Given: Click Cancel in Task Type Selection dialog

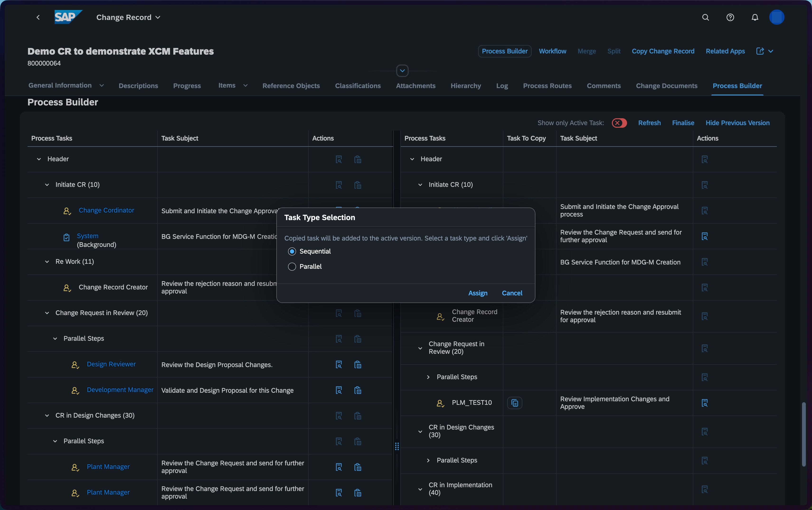Looking at the screenshot, I should coord(512,293).
